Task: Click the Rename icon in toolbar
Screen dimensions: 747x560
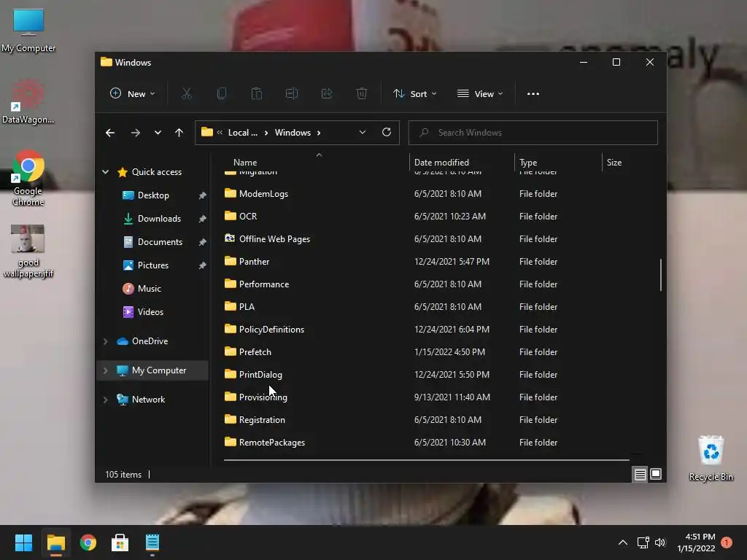Action: click(x=292, y=94)
